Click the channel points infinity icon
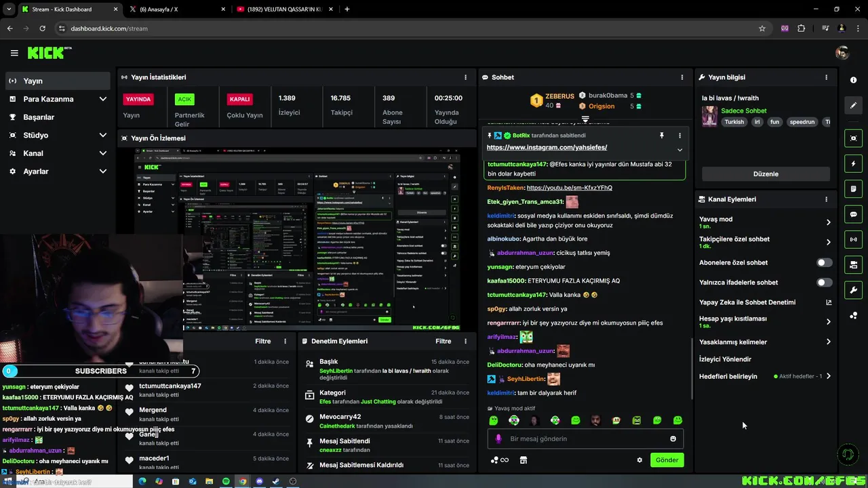 pos(500,460)
